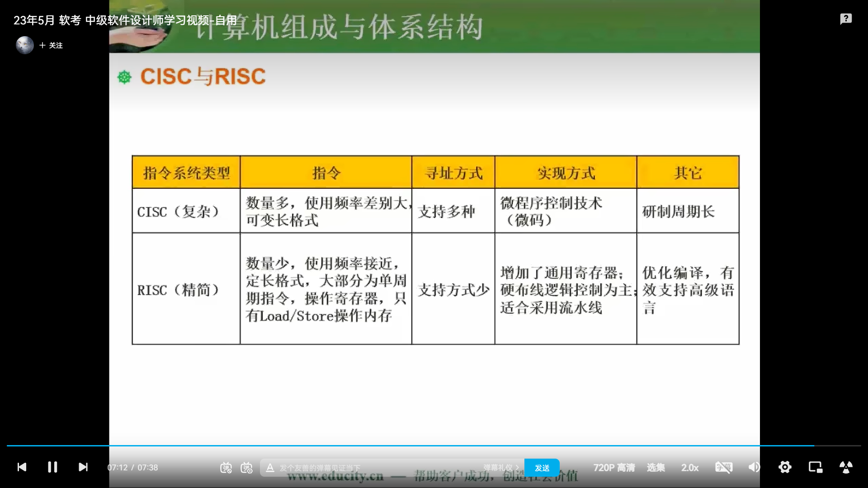Click the video title text
The width and height of the screenshot is (868, 488).
pyautogui.click(x=125, y=20)
